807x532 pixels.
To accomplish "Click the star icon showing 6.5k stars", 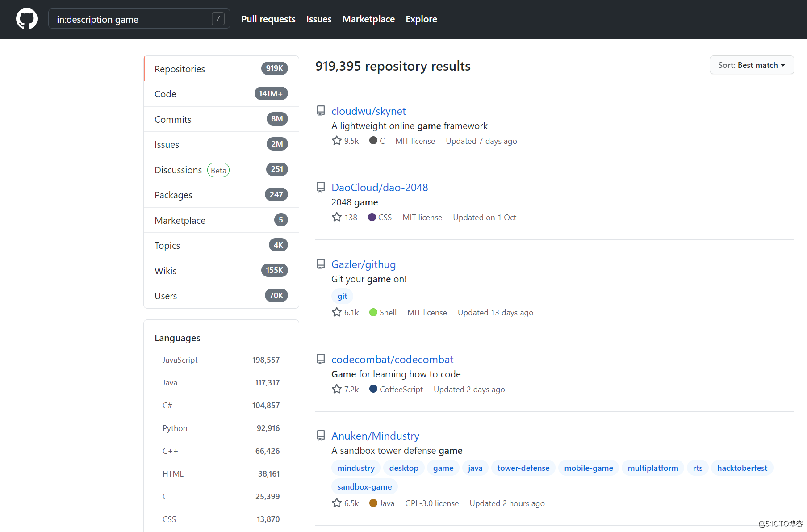I will (337, 503).
